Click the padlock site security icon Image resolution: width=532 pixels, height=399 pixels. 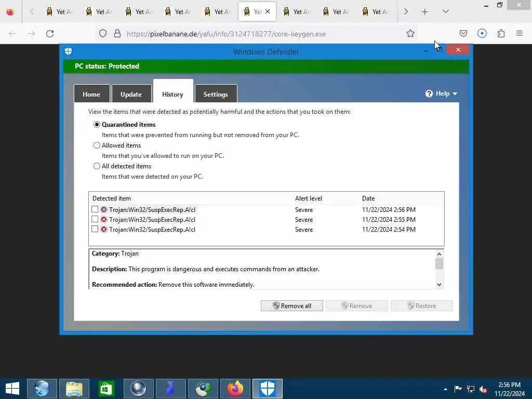[117, 34]
